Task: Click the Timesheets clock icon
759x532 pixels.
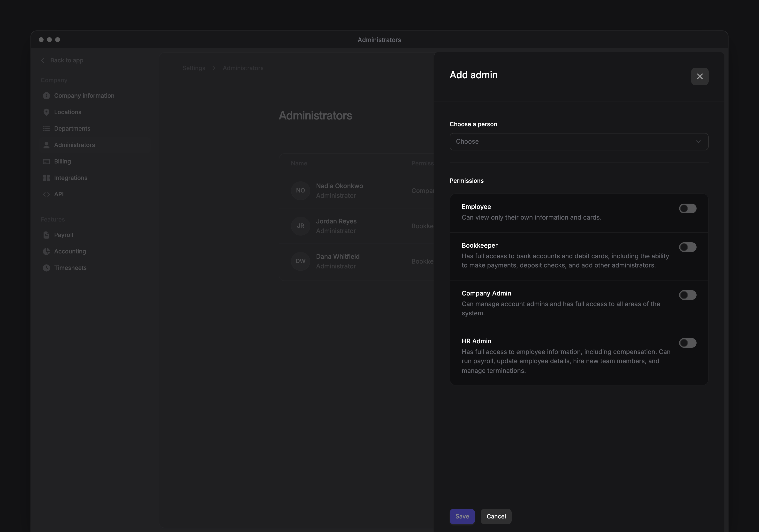Action: click(x=46, y=268)
